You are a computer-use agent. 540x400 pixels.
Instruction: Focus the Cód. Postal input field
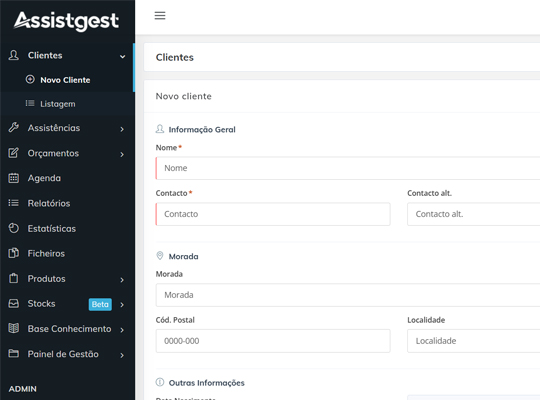[273, 341]
